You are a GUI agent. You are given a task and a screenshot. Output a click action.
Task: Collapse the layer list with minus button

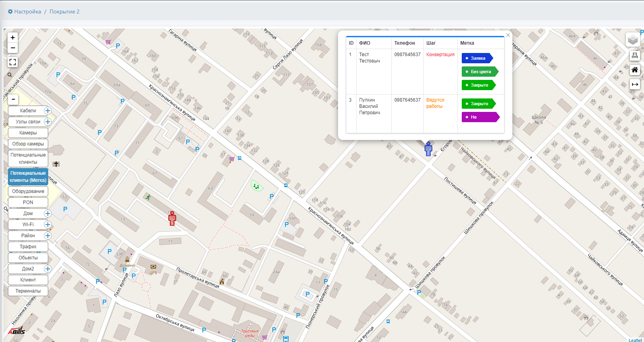[x=13, y=99]
